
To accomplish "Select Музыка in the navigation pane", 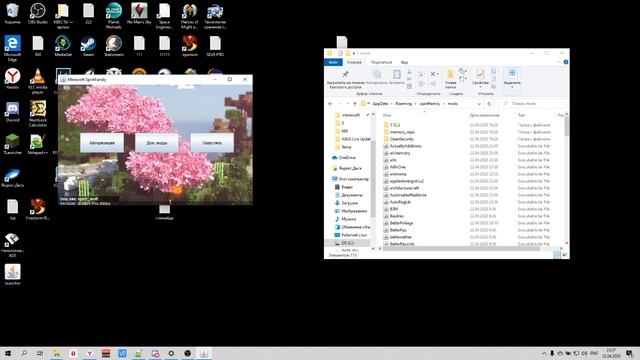I will (345, 219).
